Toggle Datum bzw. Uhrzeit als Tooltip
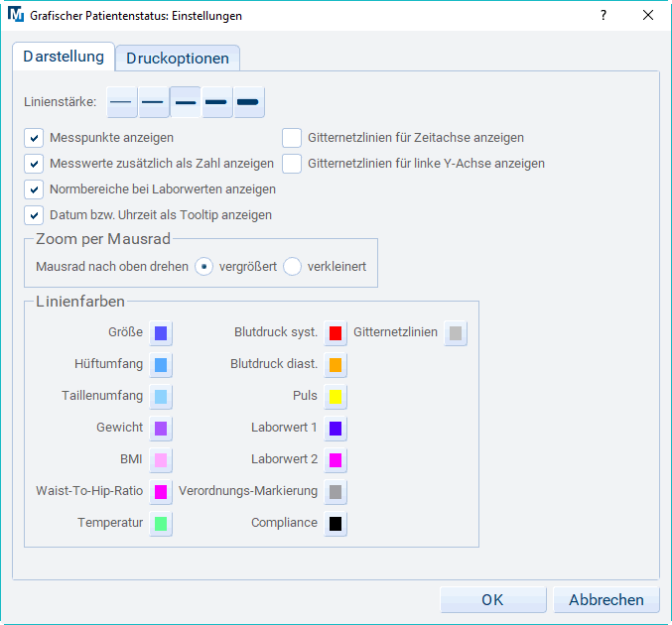 click(x=34, y=215)
